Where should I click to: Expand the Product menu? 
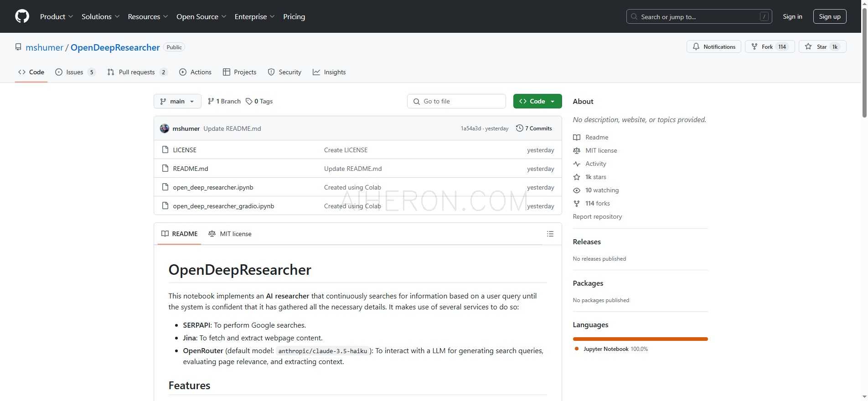click(57, 16)
